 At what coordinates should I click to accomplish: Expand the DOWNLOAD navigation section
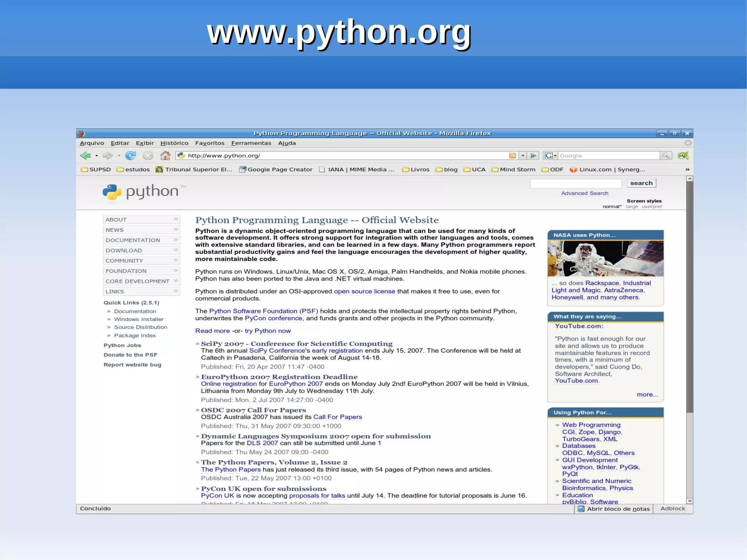[142, 250]
